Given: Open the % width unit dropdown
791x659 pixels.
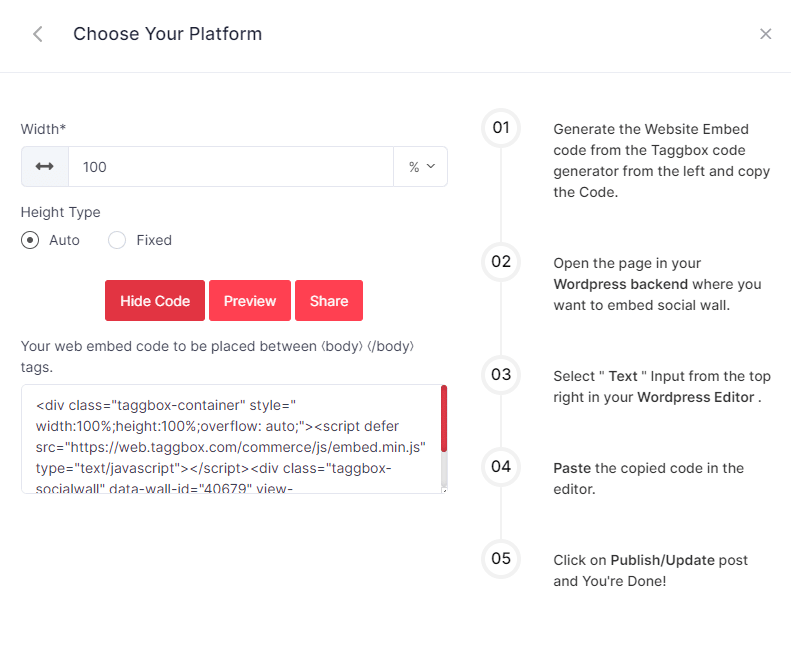Looking at the screenshot, I should [x=421, y=167].
